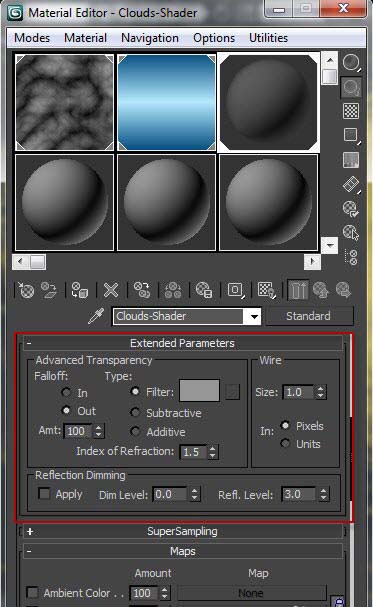Click the Dim Level spinner arrows

195,494
